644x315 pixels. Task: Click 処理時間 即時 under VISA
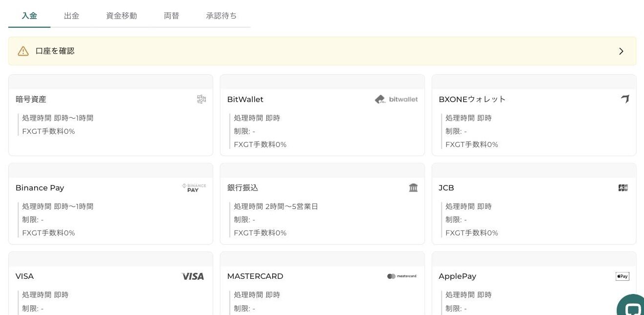(x=45, y=295)
